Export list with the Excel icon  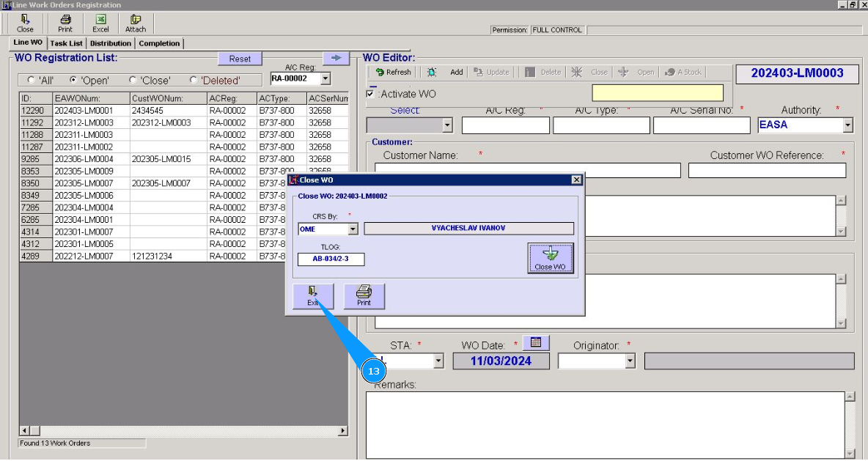click(x=100, y=23)
